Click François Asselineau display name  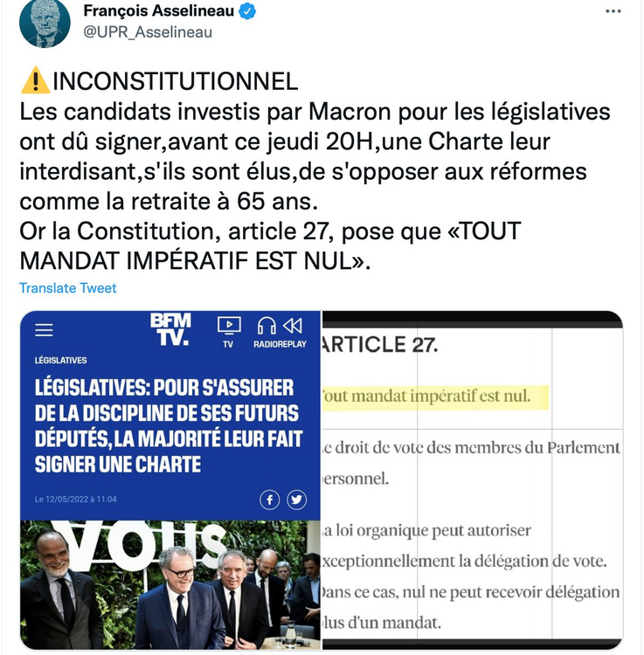pyautogui.click(x=158, y=10)
